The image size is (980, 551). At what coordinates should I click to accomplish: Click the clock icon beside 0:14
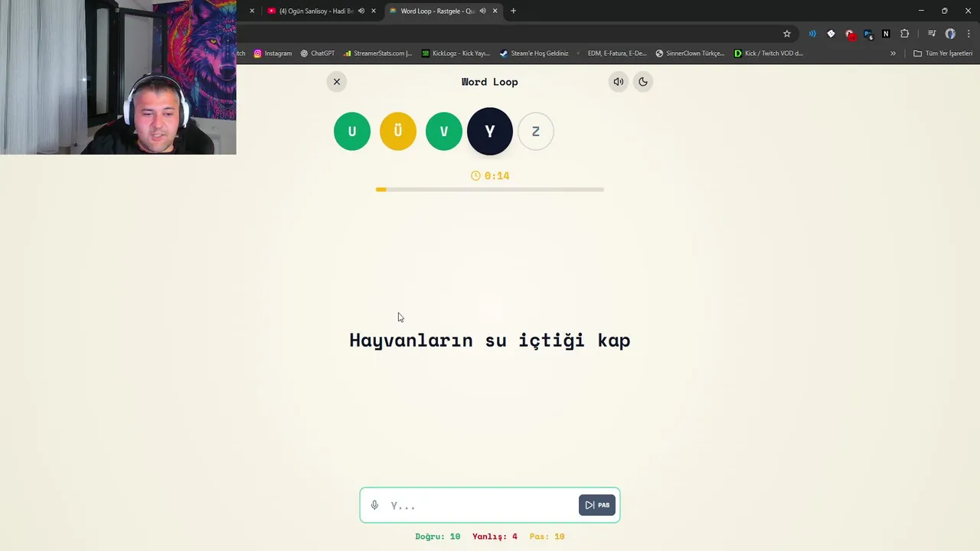click(475, 176)
